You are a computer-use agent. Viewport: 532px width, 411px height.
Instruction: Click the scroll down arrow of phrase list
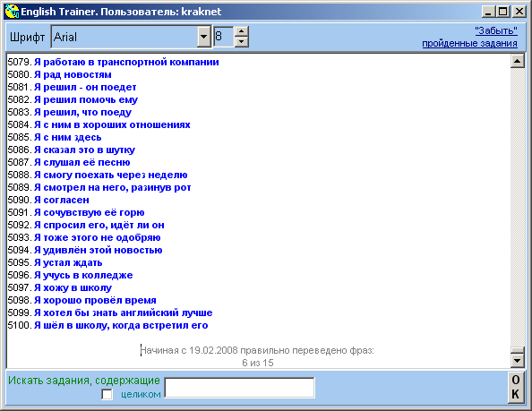[x=518, y=361]
